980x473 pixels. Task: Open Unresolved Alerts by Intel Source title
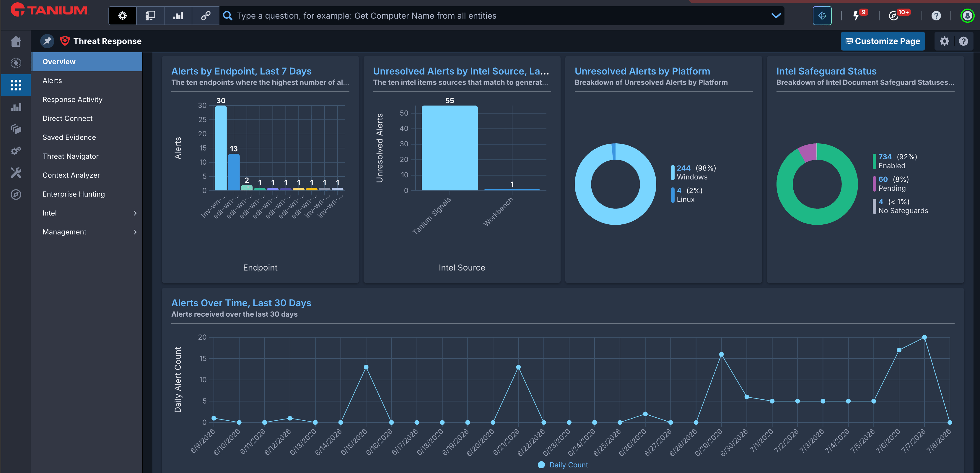(x=461, y=71)
